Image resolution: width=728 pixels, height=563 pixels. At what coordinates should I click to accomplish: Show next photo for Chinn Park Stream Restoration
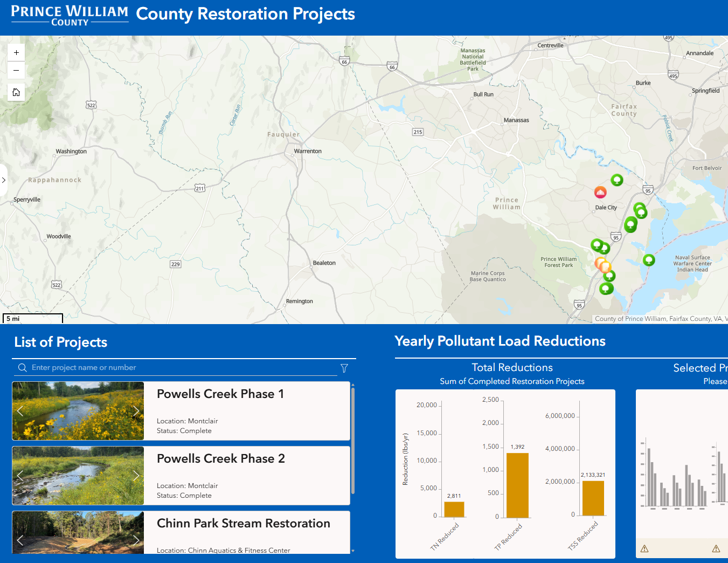click(x=136, y=540)
